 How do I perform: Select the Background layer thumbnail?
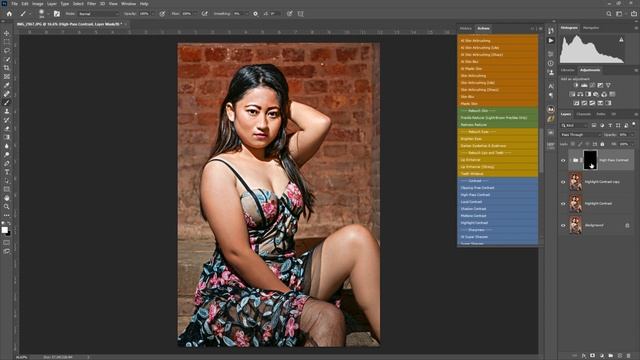(x=576, y=225)
